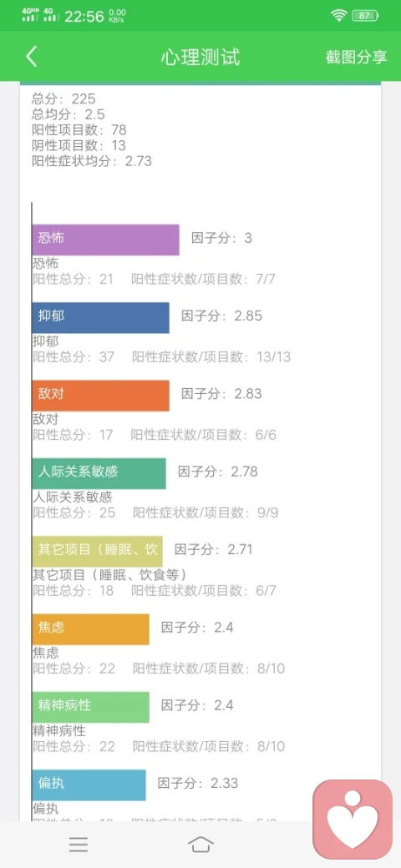Screen dimensions: 401x868
Task: Open the pink heart floating app icon
Action: click(353, 820)
